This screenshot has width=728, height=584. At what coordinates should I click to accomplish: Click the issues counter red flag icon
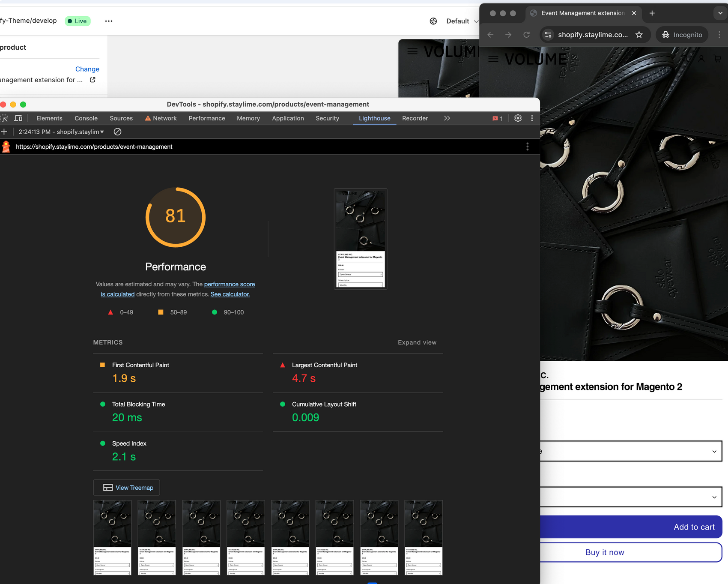pos(498,119)
